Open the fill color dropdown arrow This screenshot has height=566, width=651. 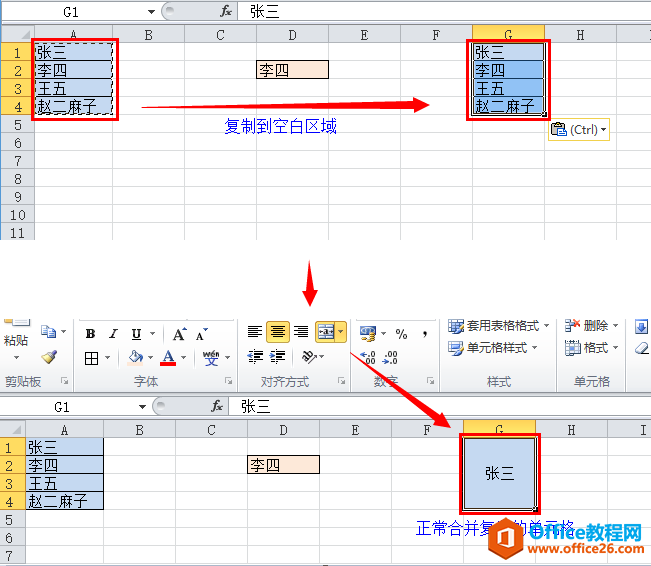coord(150,358)
